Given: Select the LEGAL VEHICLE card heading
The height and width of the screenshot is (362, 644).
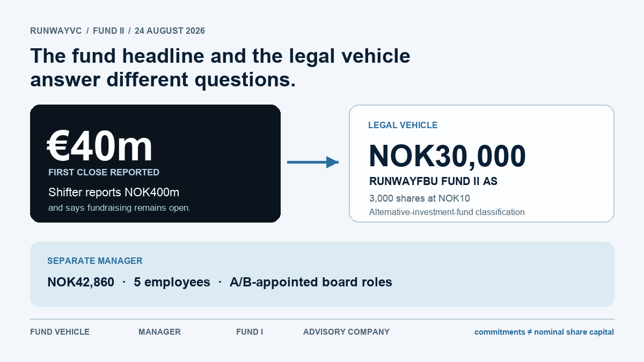Looking at the screenshot, I should [x=402, y=125].
